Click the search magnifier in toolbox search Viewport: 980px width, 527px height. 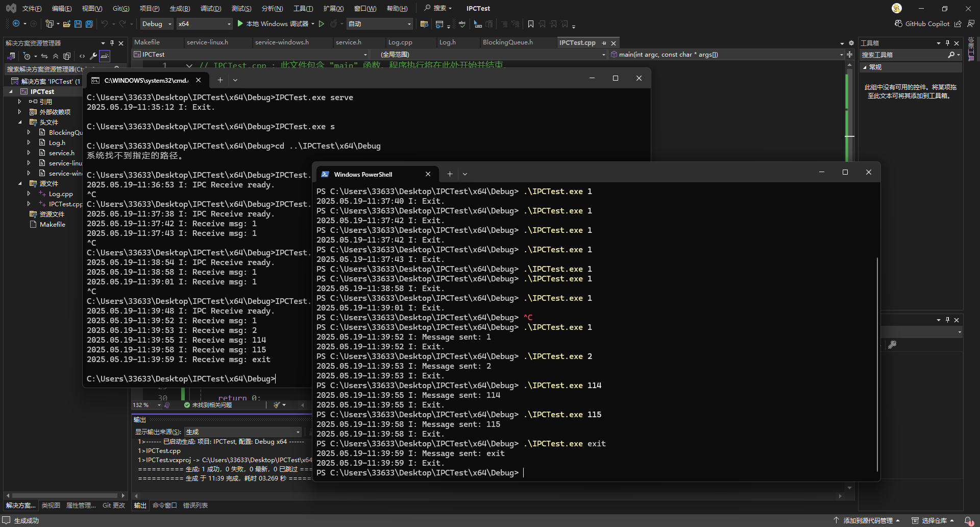(951, 55)
